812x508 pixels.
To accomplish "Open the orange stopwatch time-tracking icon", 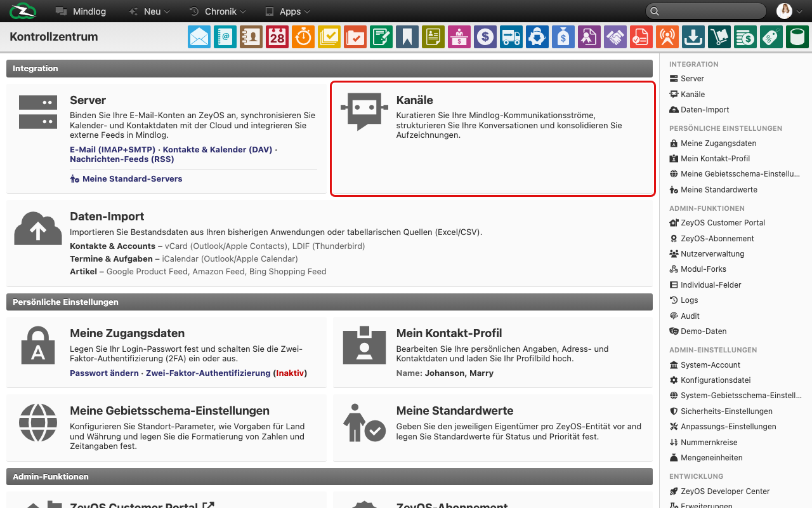I will pos(303,37).
